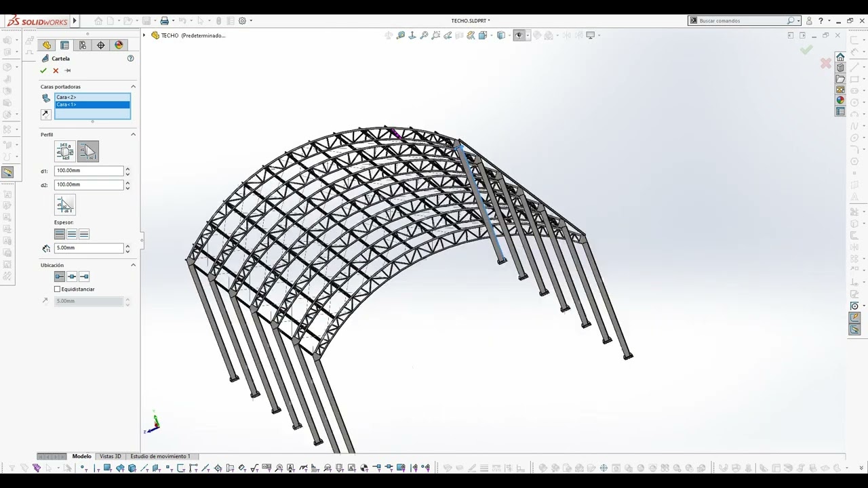
Task: Set location to profile end point
Action: (84, 277)
